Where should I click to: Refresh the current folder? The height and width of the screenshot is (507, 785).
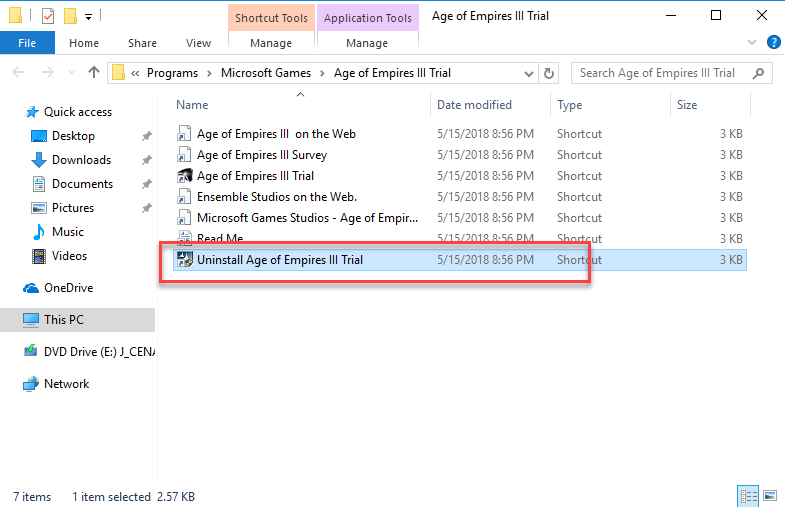[549, 74]
